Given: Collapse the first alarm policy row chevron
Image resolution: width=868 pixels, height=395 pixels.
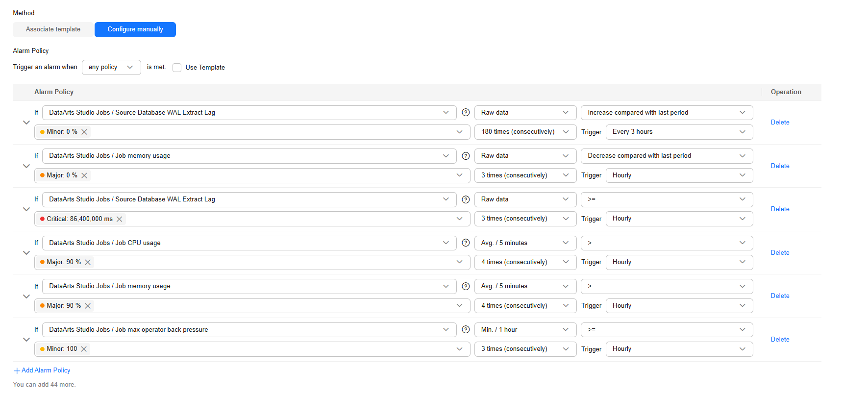Looking at the screenshot, I should pyautogui.click(x=26, y=123).
